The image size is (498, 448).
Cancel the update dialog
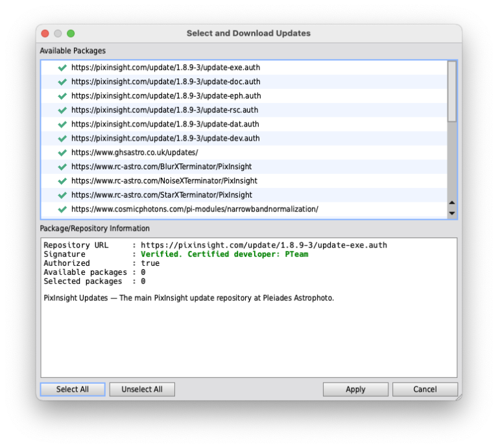tap(425, 390)
